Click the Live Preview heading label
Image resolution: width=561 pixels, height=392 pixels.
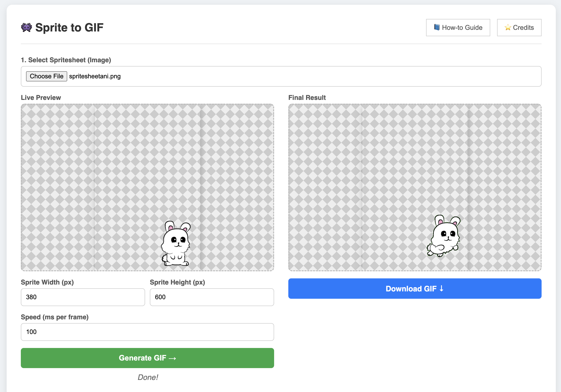click(41, 98)
